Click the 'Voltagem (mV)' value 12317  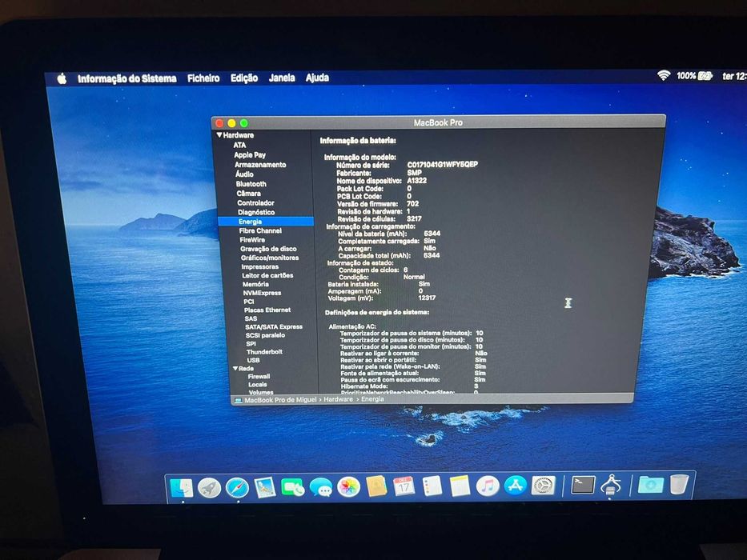(427, 298)
